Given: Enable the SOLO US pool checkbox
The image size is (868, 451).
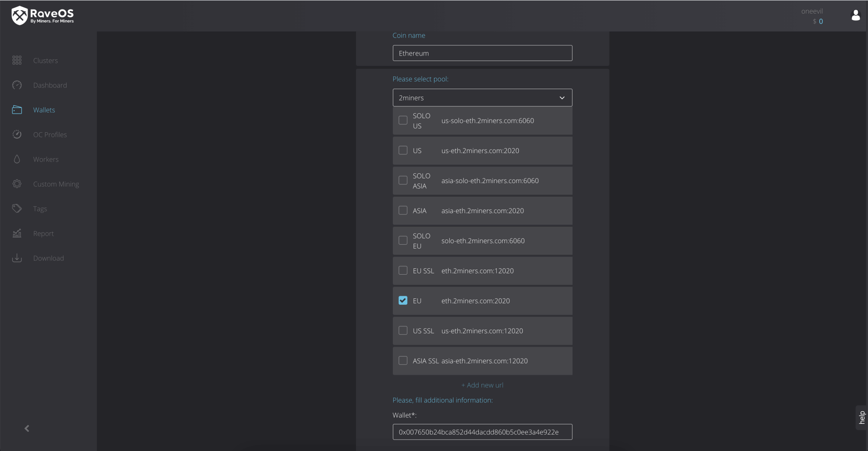Looking at the screenshot, I should click(403, 120).
